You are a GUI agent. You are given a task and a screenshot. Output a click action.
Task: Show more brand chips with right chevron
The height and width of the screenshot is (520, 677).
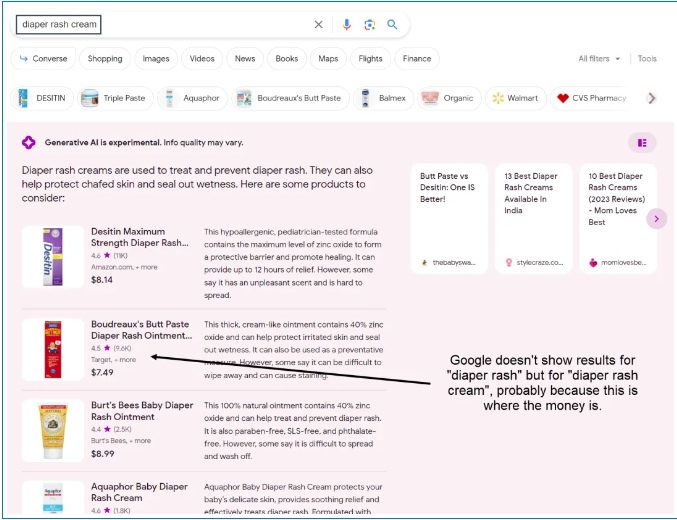coord(652,98)
